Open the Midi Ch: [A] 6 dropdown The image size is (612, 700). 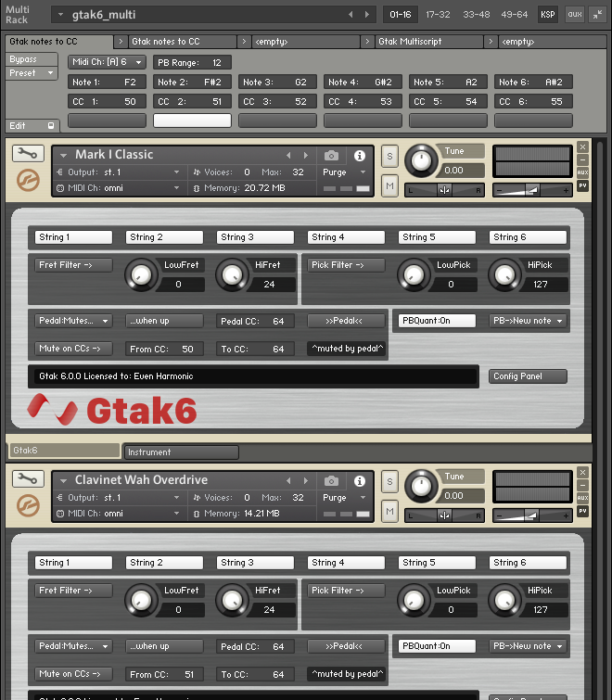[107, 62]
